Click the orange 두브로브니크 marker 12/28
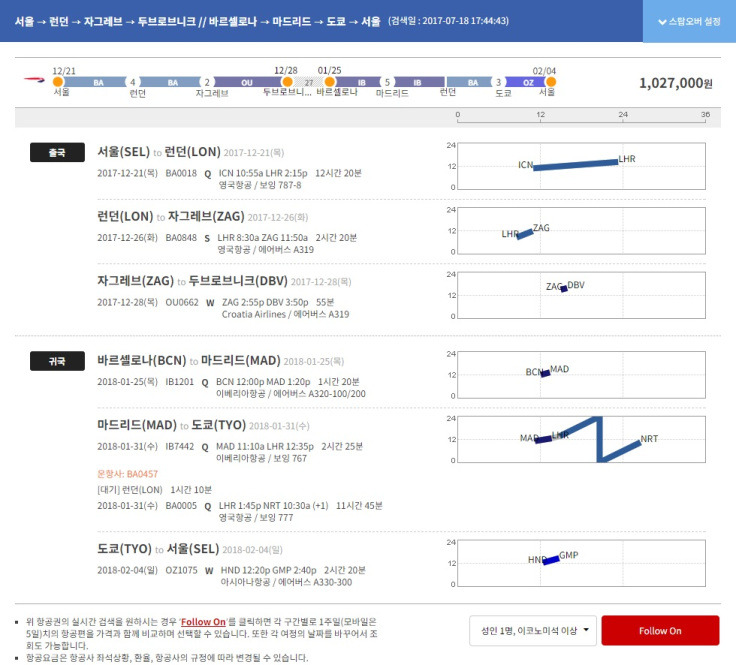Screen dimensions: 736x665 coord(287,82)
